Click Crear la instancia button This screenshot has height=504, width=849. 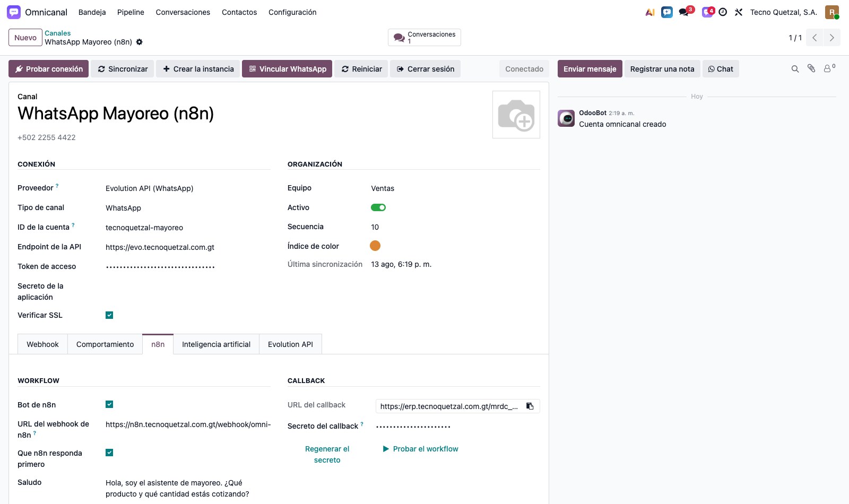pos(198,69)
